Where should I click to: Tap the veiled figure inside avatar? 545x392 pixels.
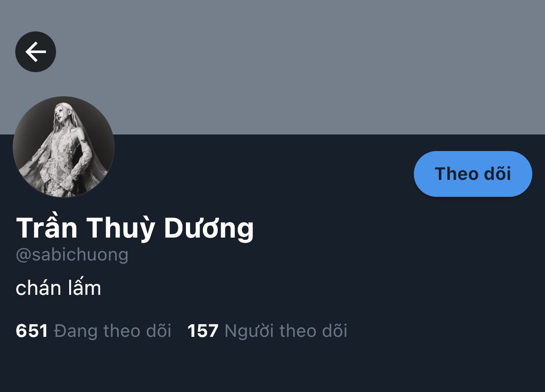pos(68,148)
